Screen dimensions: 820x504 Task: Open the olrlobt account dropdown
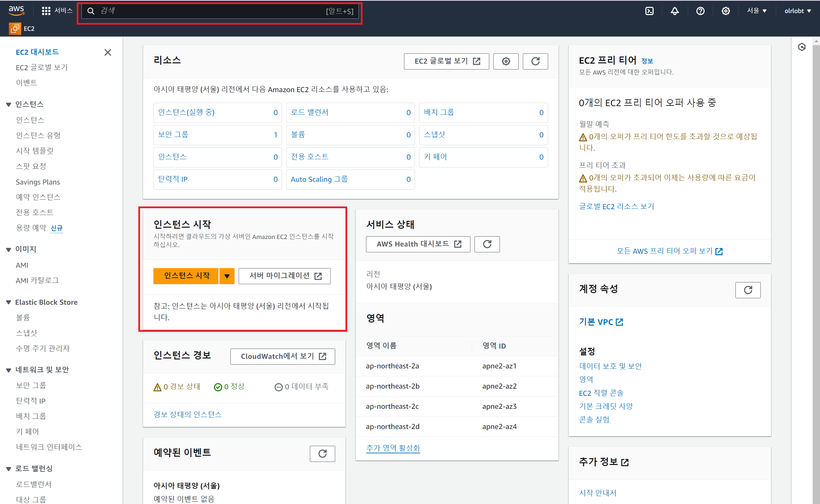point(797,11)
